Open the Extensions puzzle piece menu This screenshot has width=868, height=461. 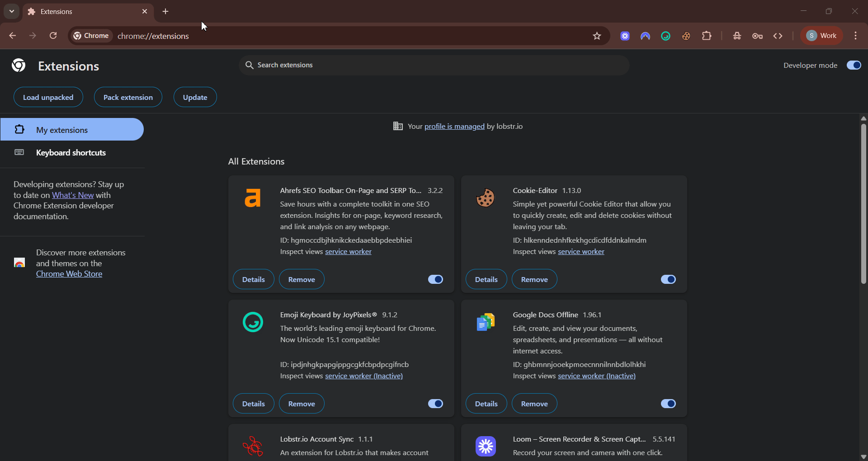pos(707,36)
